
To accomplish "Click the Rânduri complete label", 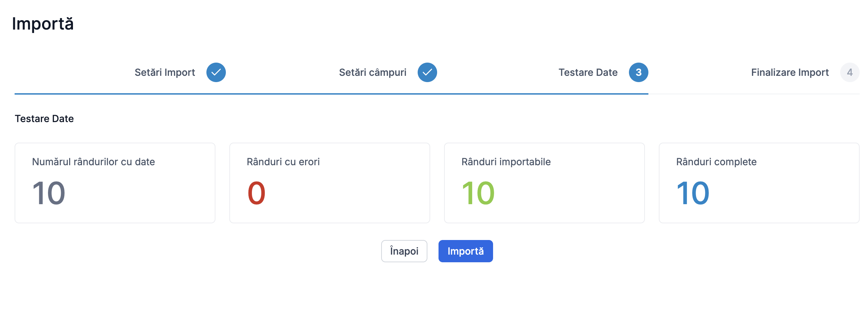I will [x=716, y=162].
